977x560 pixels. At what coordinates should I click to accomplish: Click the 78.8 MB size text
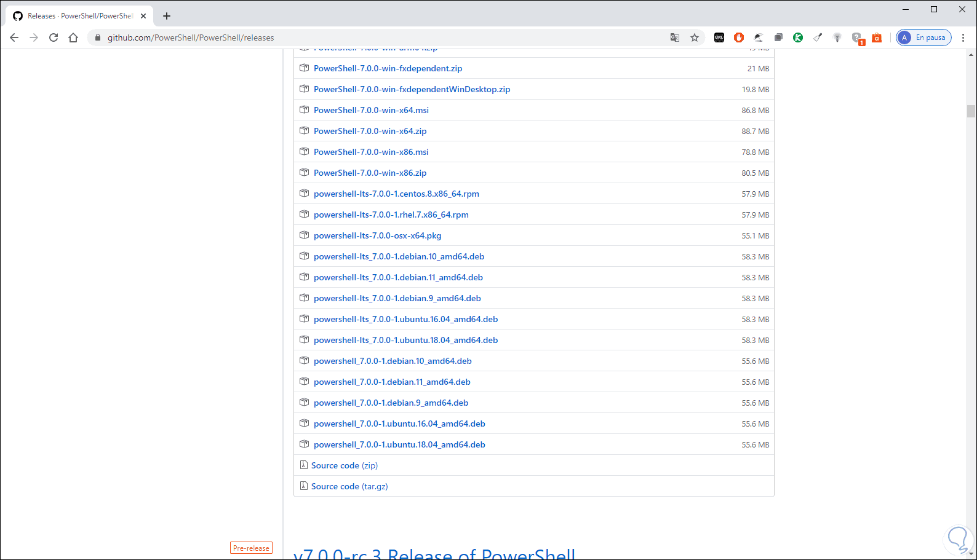point(756,152)
